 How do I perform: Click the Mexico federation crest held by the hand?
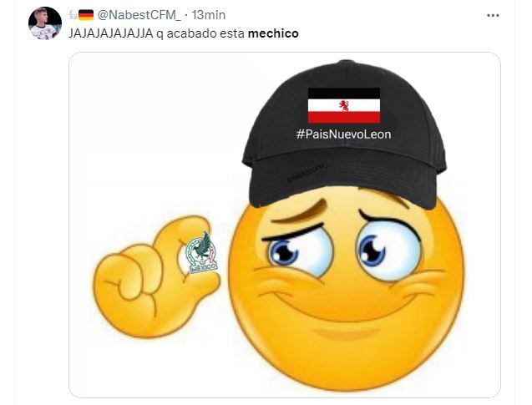(202, 253)
